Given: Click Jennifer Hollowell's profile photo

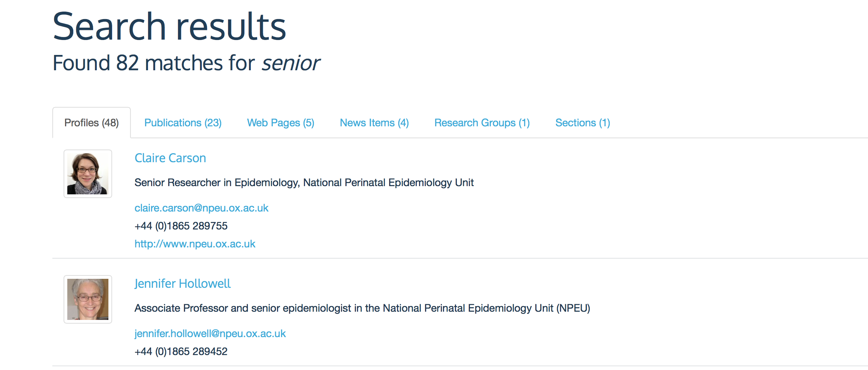Looking at the screenshot, I should coord(88,299).
